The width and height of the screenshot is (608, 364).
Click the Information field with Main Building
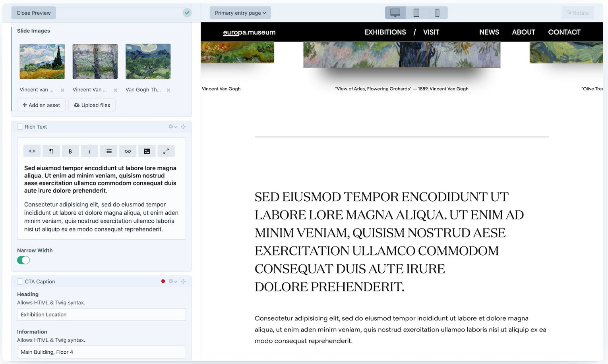[101, 352]
